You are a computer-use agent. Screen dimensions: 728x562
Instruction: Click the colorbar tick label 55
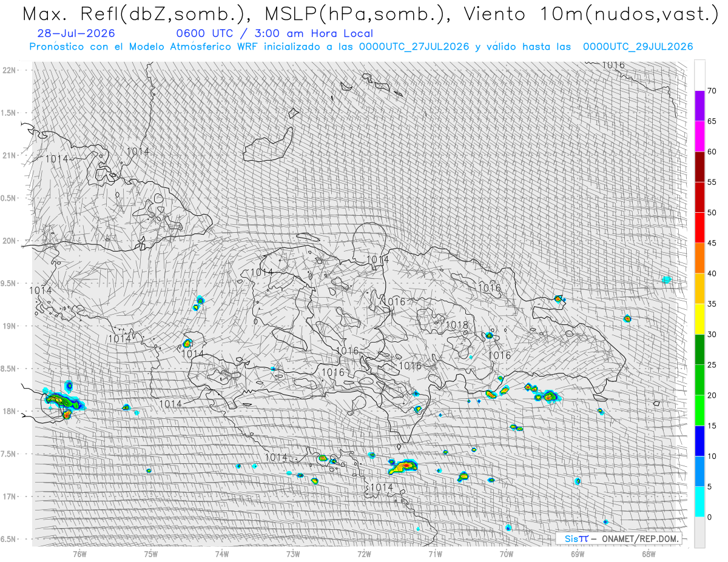point(712,182)
